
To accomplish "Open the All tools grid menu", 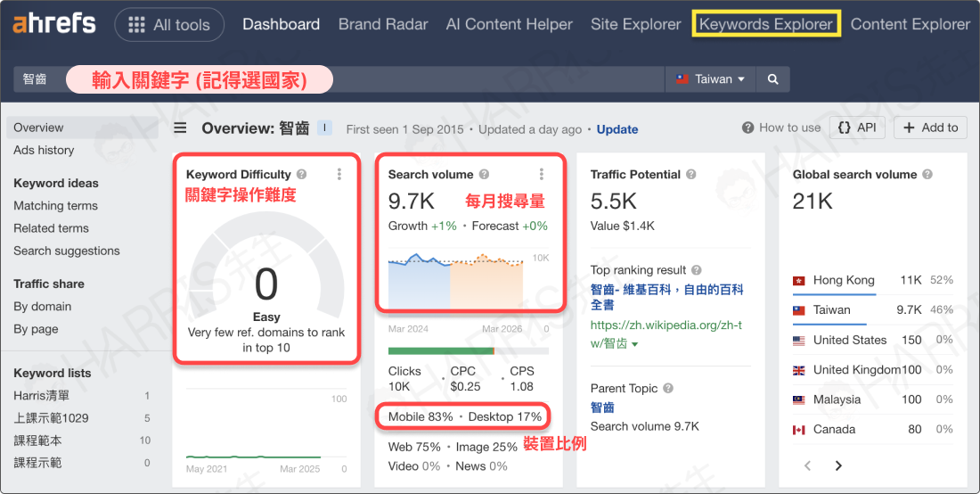I will click(169, 24).
